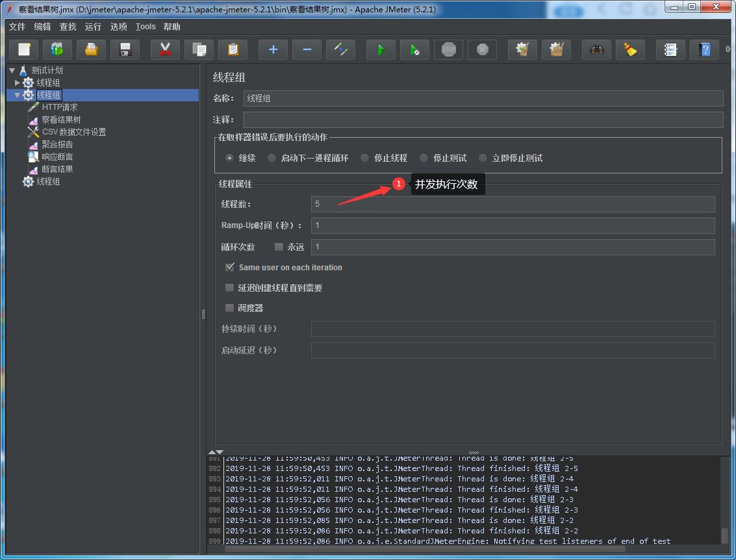Click the 注释 input field
736x560 pixels.
pos(483,120)
